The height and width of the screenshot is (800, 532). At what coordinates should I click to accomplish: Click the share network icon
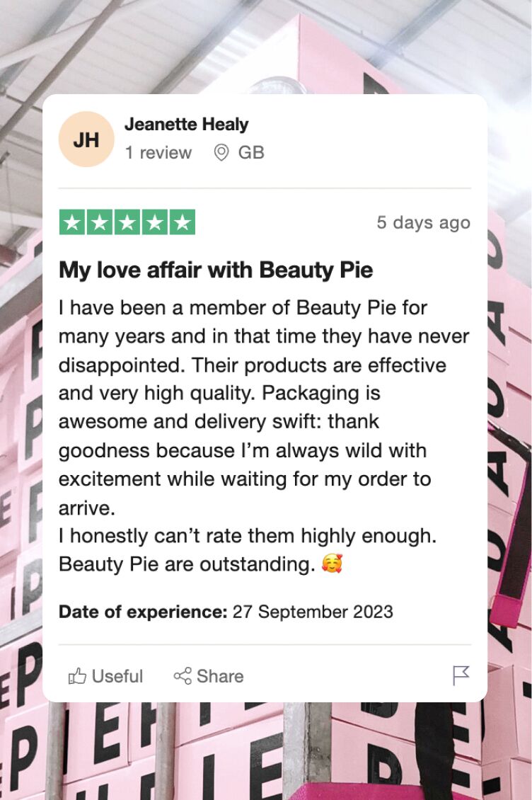click(183, 676)
